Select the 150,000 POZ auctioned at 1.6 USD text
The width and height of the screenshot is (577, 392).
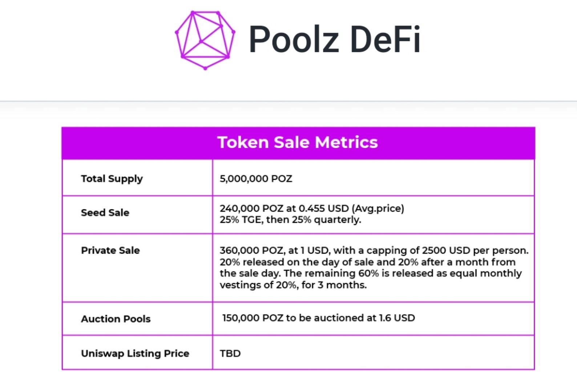coord(319,318)
